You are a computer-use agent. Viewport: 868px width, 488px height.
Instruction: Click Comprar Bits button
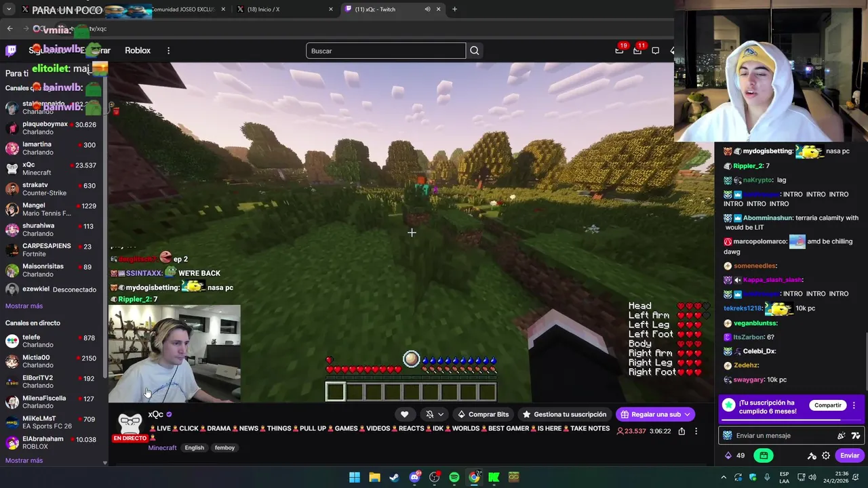[x=483, y=414]
